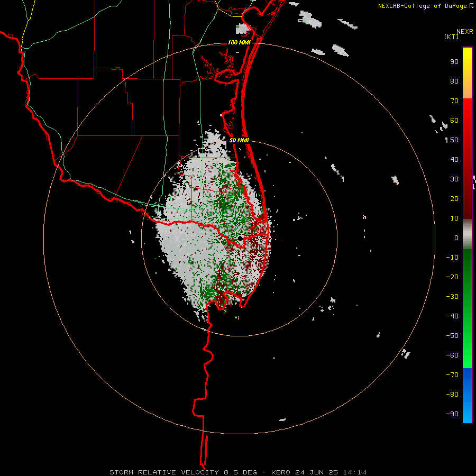The width and height of the screenshot is (476, 476).
Task: Click the 0 value on velocity scale
Action: point(456,237)
